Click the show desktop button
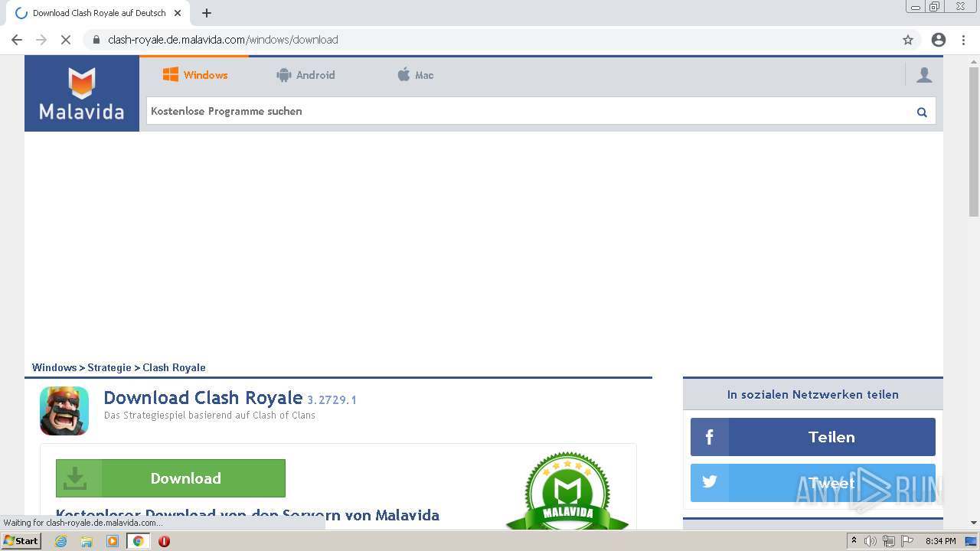The width and height of the screenshot is (980, 551). [x=972, y=541]
